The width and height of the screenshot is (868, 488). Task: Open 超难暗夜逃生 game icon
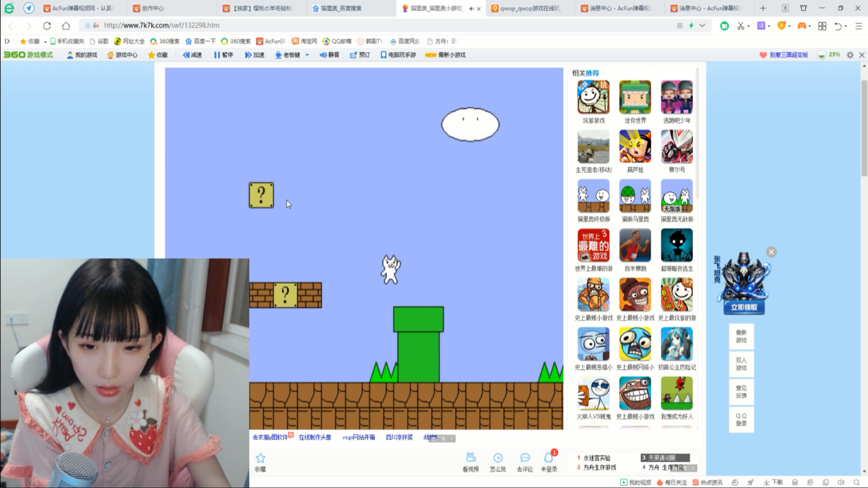676,245
